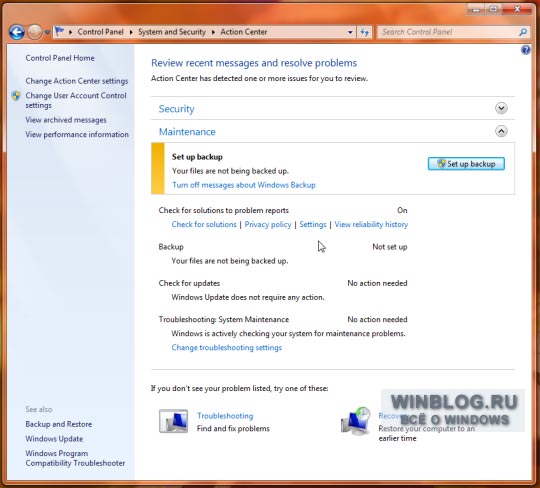Expand the Security section chevron
Viewport: 540px width, 488px height.
tap(501, 108)
